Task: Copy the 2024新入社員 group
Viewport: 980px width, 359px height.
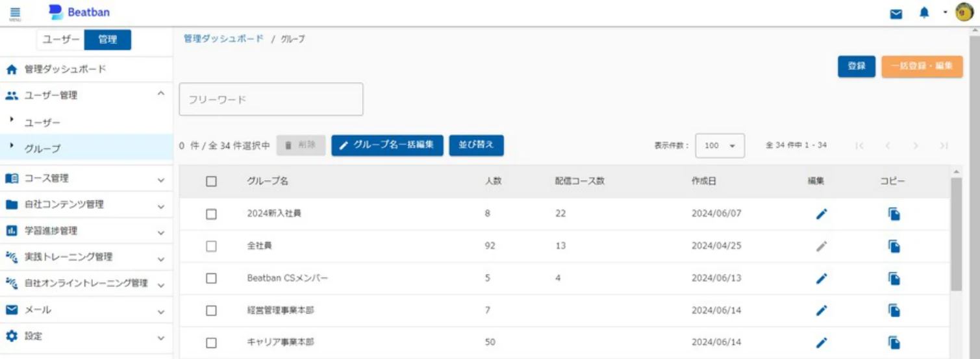Action: [x=894, y=214]
